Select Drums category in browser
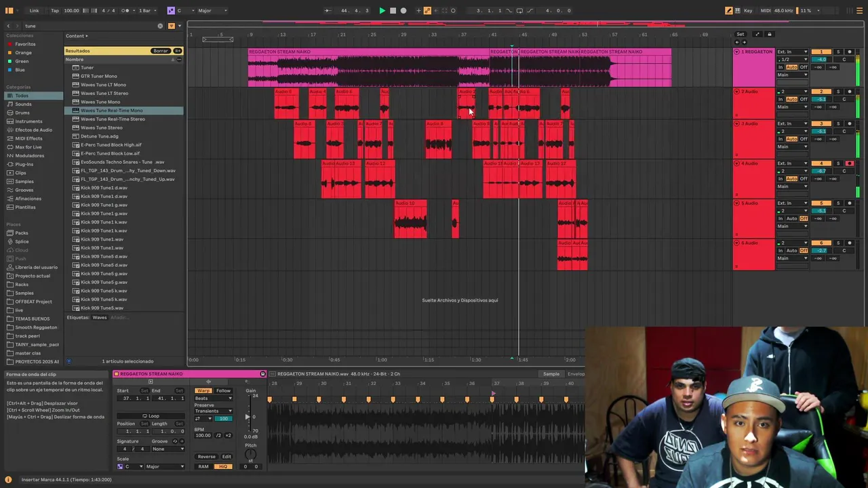The height and width of the screenshot is (488, 868). 22,113
